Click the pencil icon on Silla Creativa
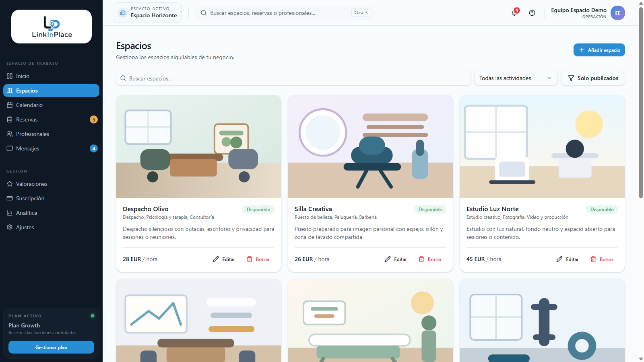 (388, 259)
